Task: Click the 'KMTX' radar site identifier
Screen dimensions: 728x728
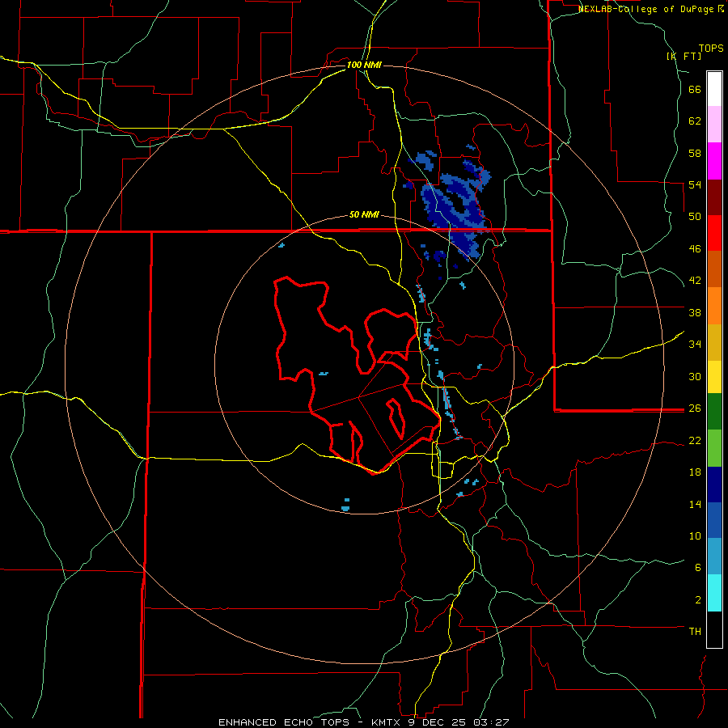Action: 385,722
